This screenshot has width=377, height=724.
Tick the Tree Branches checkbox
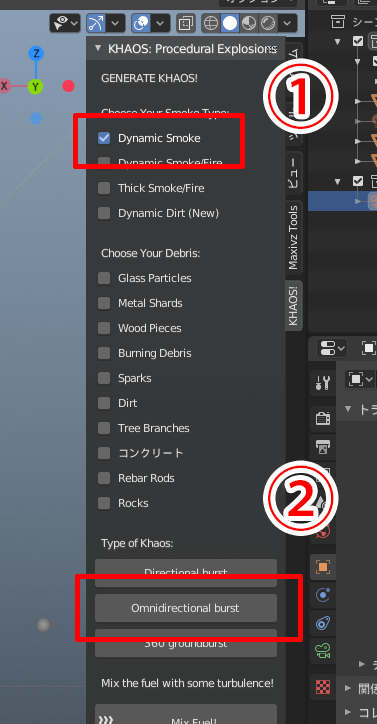tap(104, 428)
